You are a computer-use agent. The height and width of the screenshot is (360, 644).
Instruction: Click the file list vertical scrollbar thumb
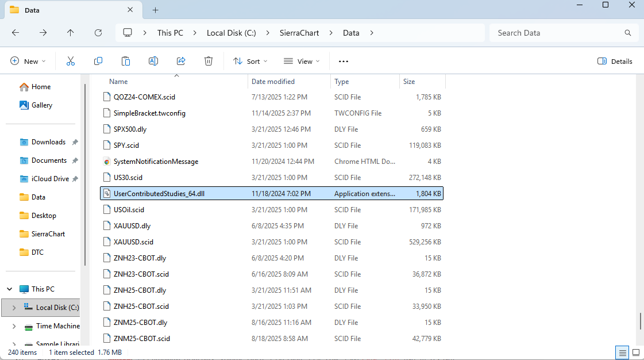pyautogui.click(x=641, y=321)
